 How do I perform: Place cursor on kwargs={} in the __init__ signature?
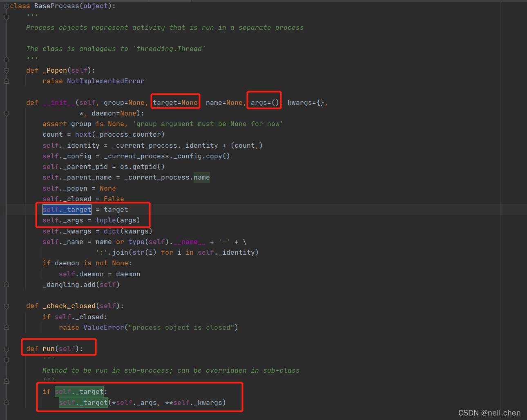click(x=306, y=102)
